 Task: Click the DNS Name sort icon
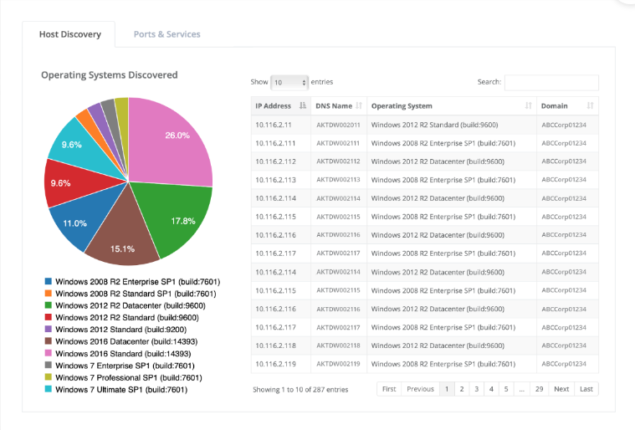(359, 105)
